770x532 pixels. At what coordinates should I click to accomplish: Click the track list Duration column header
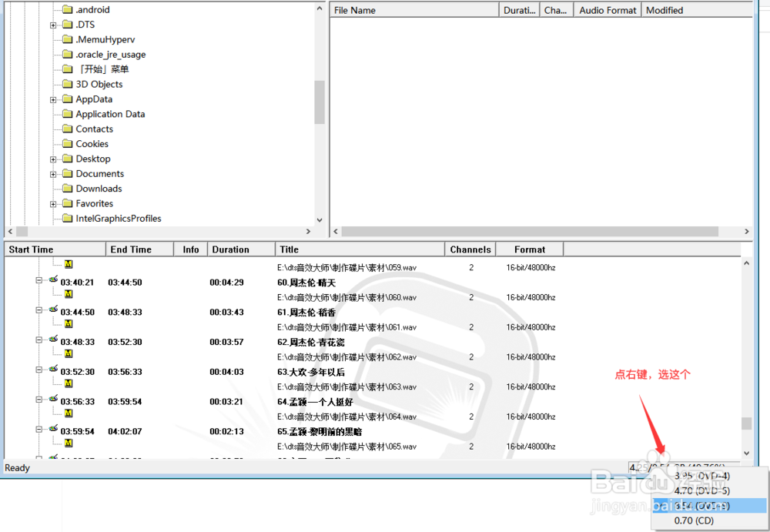coord(241,249)
